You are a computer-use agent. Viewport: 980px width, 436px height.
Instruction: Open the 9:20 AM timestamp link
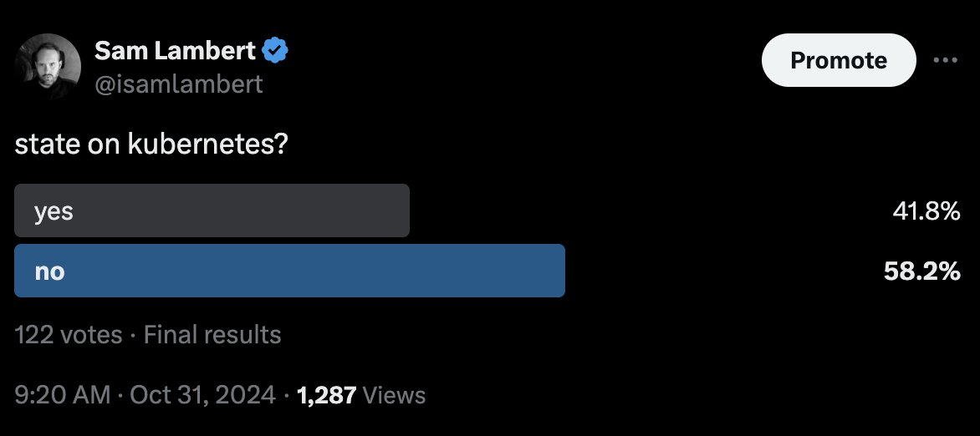[x=63, y=394]
